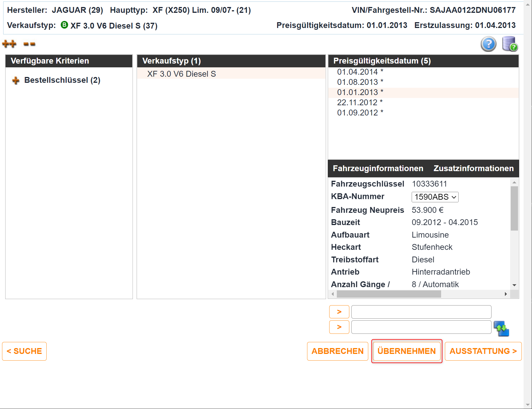The width and height of the screenshot is (532, 409).
Task: Click the upper empty text input field
Action: point(421,312)
